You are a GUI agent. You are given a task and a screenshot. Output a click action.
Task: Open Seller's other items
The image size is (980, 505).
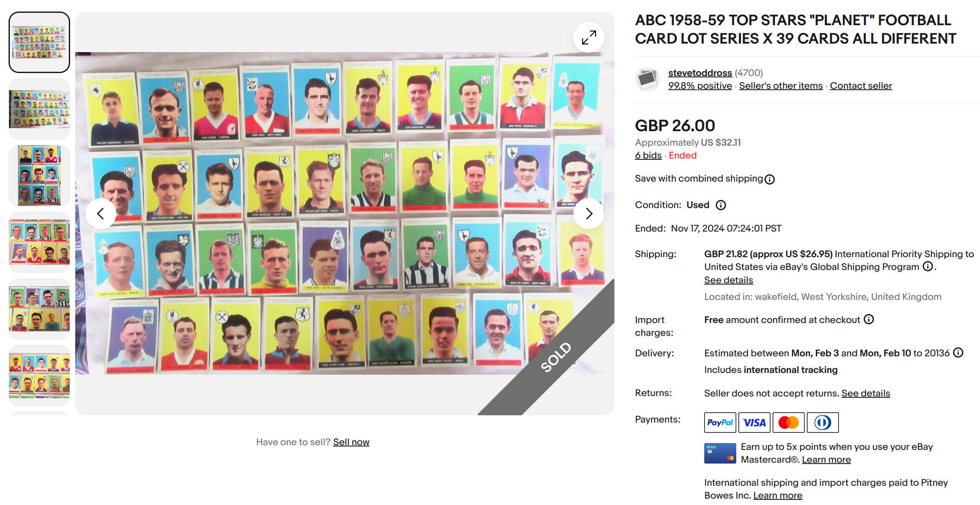pos(781,86)
